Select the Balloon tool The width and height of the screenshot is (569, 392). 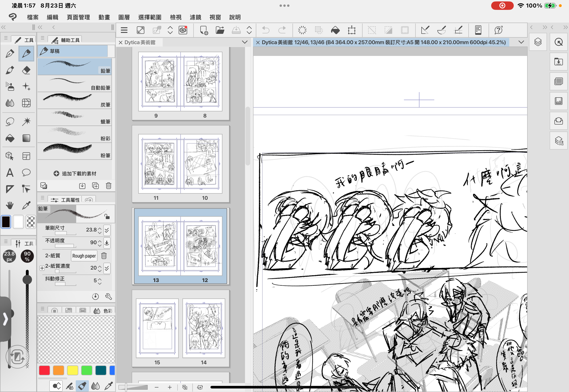pyautogui.click(x=26, y=173)
